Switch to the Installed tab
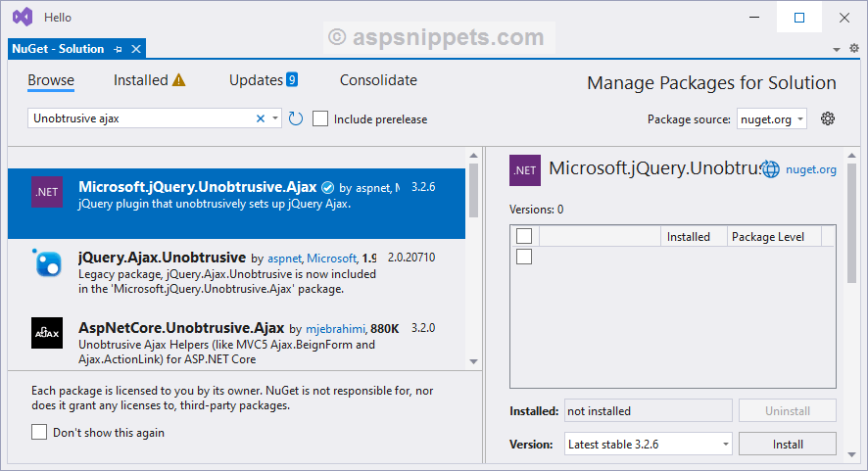Image resolution: width=868 pixels, height=471 pixels. coord(141,80)
